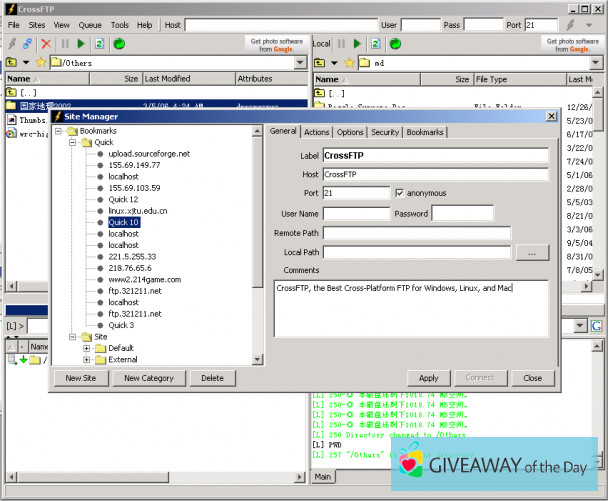Click the blue link icon in left toolbar
Viewport: 608px width, 501px height.
[28, 44]
